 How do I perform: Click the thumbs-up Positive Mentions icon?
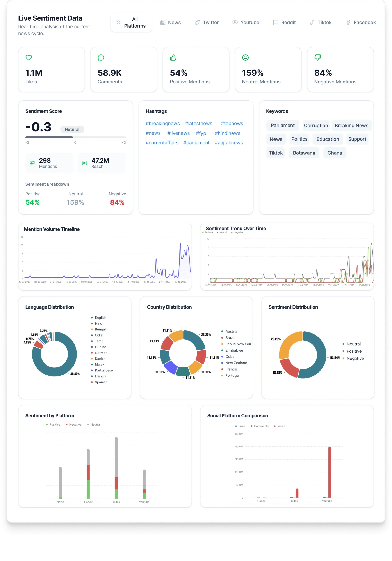point(173,58)
